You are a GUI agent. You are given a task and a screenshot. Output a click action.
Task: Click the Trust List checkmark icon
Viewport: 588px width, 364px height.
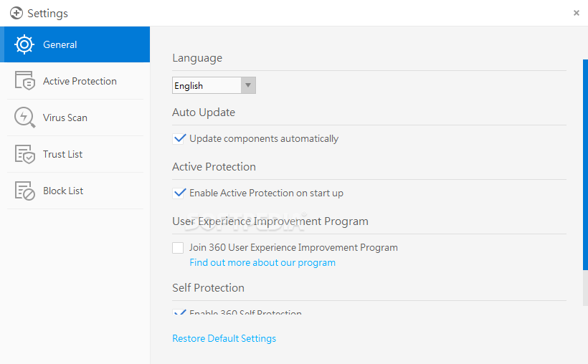25,154
